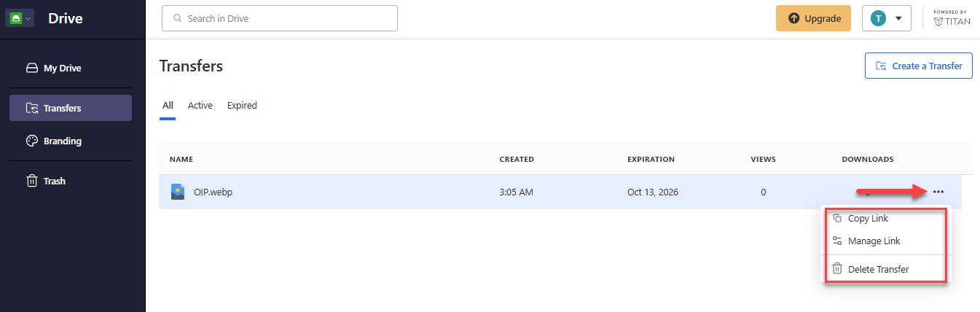980x312 pixels.
Task: Click the Delete Transfer trash icon
Action: (x=837, y=269)
